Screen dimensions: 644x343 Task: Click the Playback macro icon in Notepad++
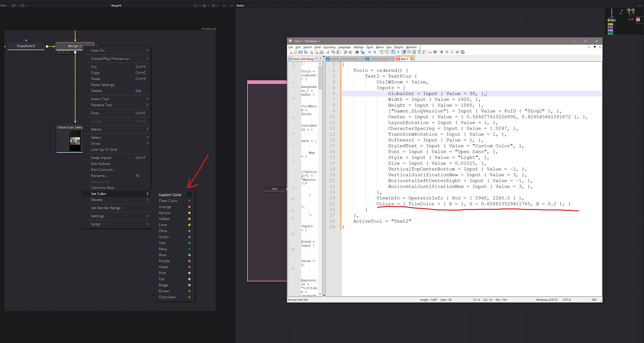[452, 52]
